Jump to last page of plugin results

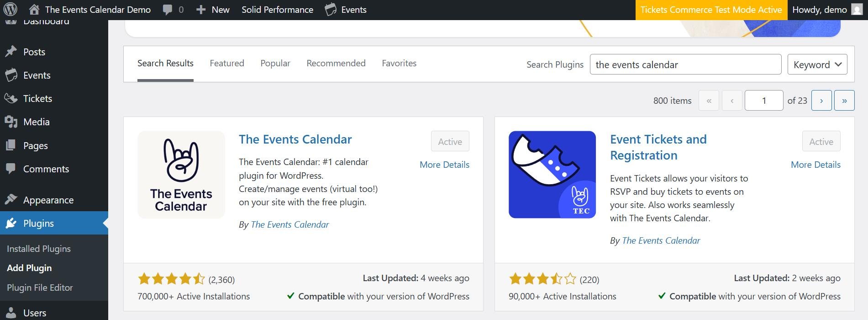[844, 101]
